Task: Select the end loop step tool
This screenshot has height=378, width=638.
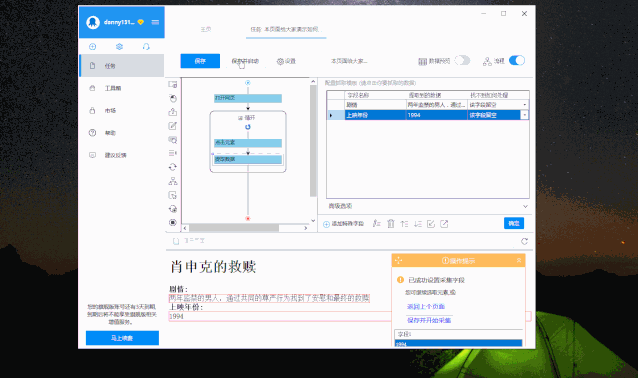Action: (173, 209)
